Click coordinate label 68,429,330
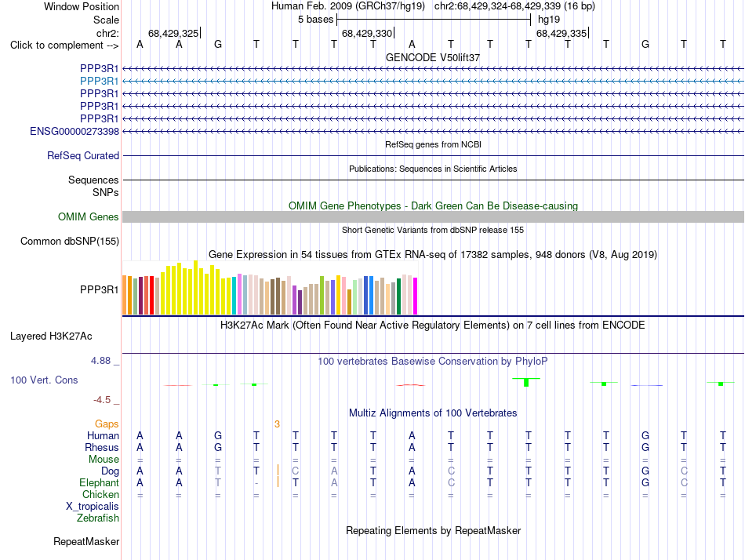Image resolution: width=745 pixels, height=560 pixels. tap(367, 33)
